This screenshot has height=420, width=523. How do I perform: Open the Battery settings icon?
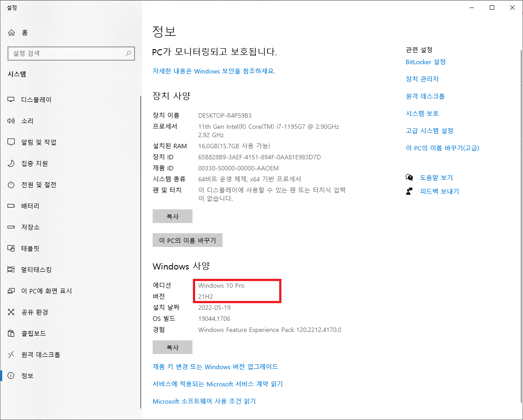[12, 206]
